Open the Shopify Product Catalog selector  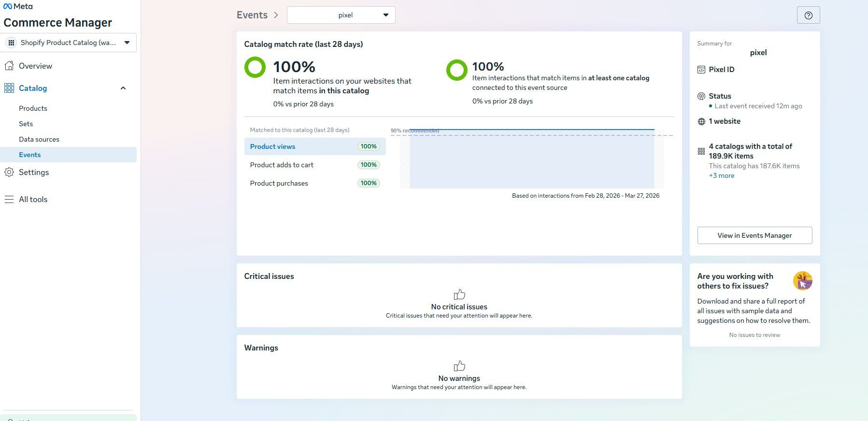69,43
